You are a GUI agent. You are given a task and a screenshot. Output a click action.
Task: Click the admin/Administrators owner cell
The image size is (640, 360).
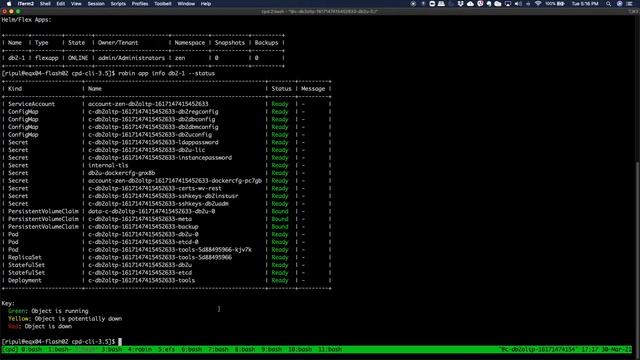point(131,58)
